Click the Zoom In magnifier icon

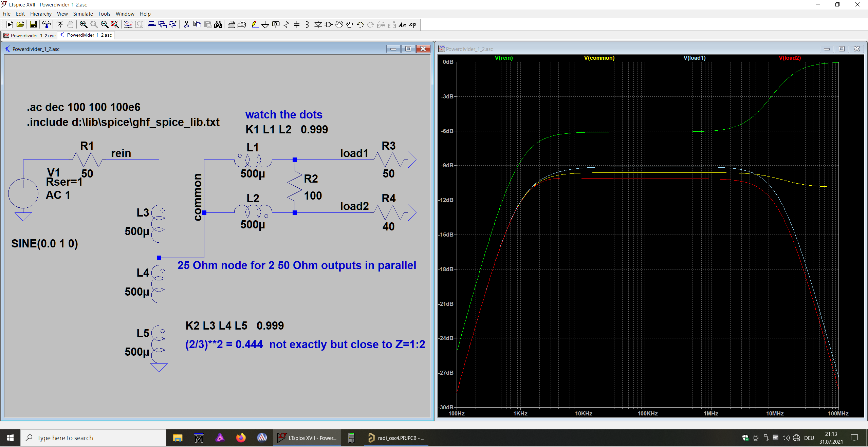click(84, 24)
